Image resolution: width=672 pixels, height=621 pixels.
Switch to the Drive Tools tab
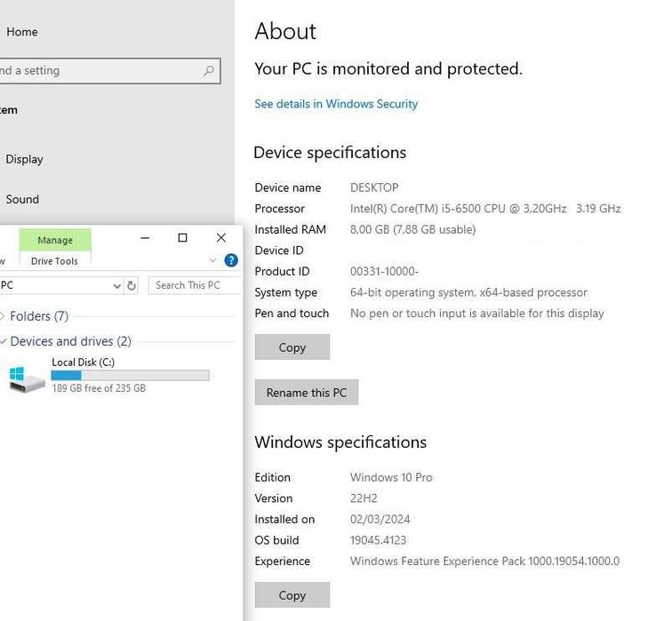point(54,261)
